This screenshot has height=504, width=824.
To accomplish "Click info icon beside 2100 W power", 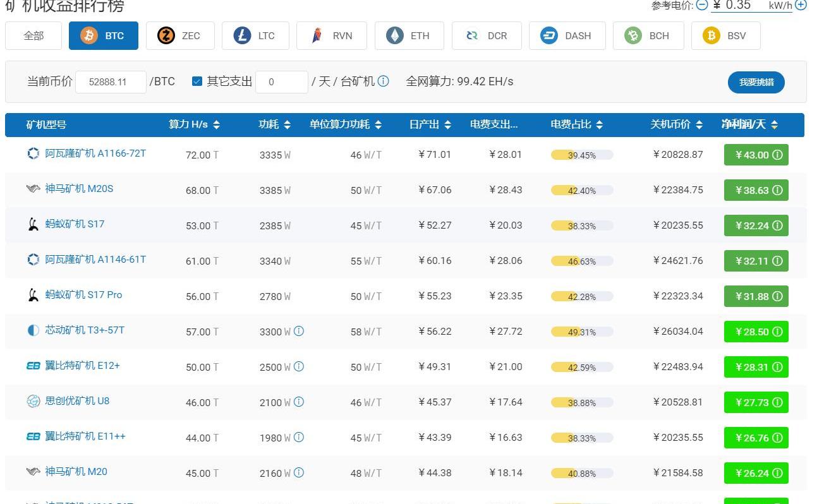I will [x=299, y=402].
